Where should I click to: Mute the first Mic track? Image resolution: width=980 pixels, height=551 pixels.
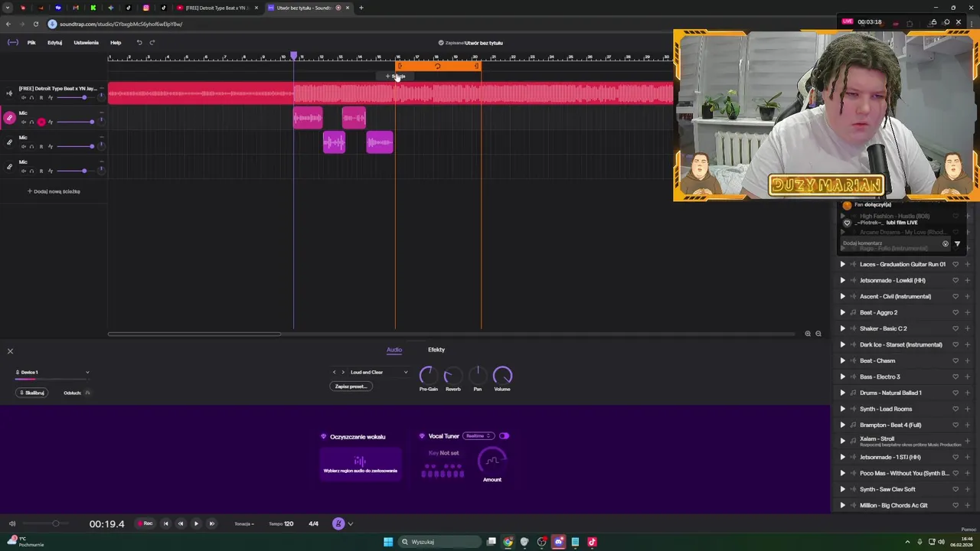24,122
